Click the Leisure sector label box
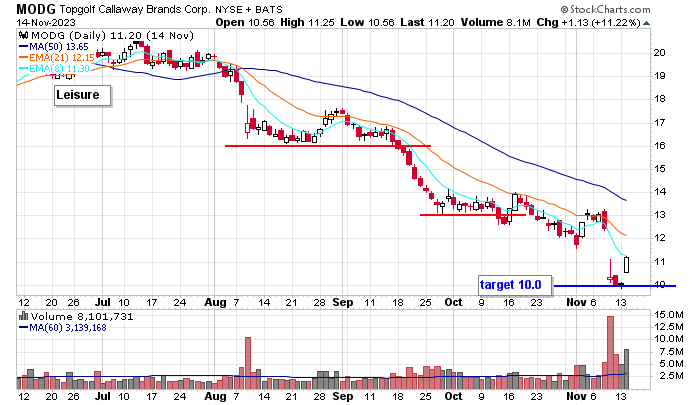Screen dimensions: 700x405 [x=83, y=96]
